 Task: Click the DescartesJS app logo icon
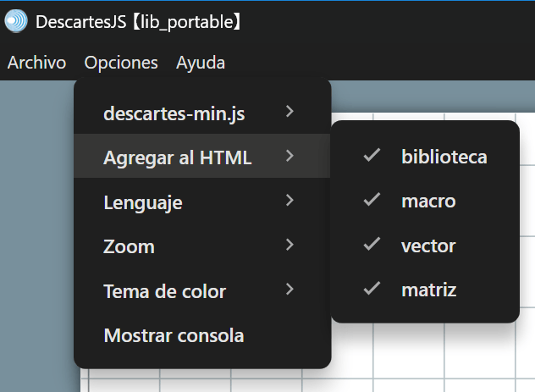[x=16, y=21]
